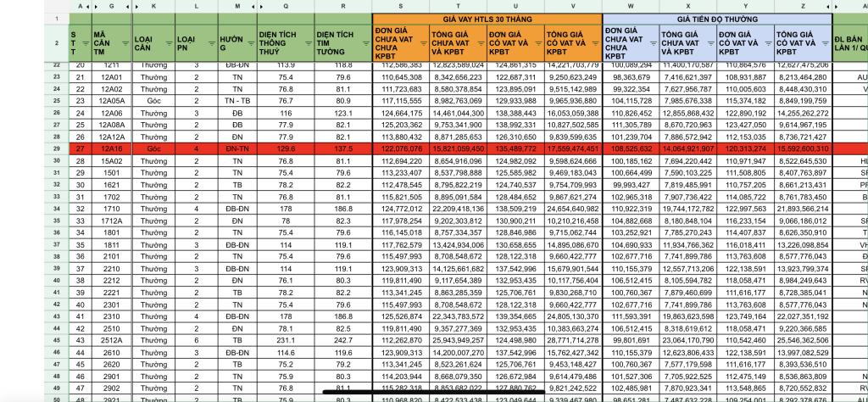Viewport: 868px width, 402px height.
Task: Open filter icon in column Y blue header
Action: coord(768,43)
